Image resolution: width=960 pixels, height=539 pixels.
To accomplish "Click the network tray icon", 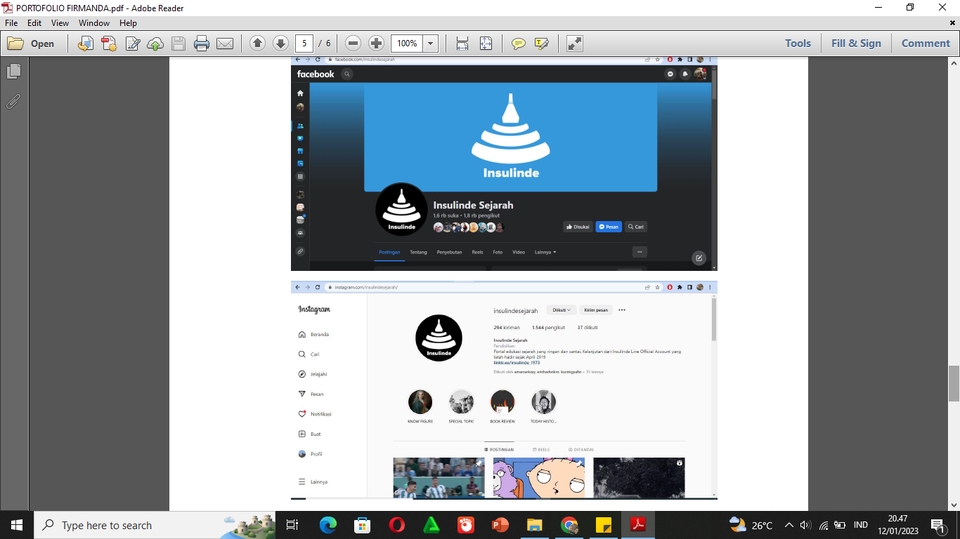I will (x=823, y=525).
